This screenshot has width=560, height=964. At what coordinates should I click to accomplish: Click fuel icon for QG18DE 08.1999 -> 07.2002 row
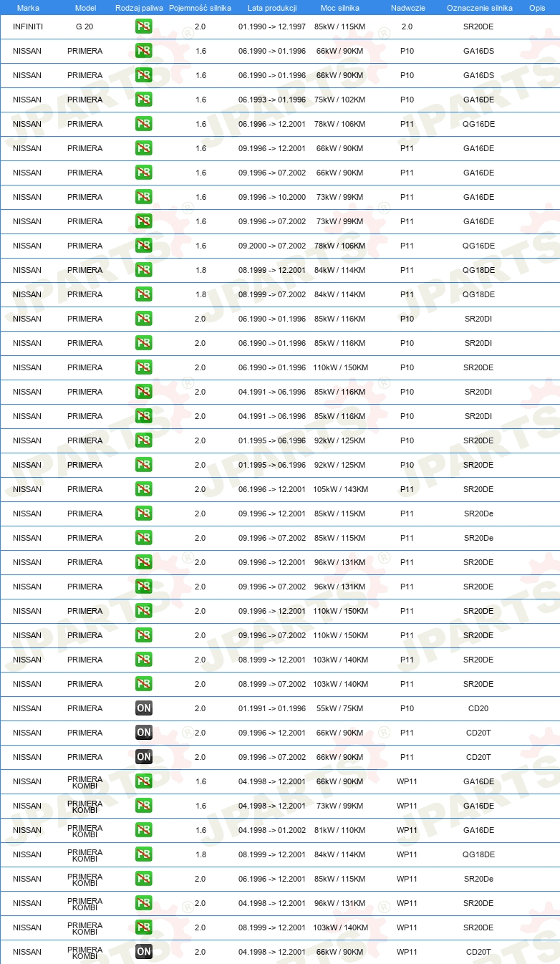(x=143, y=294)
